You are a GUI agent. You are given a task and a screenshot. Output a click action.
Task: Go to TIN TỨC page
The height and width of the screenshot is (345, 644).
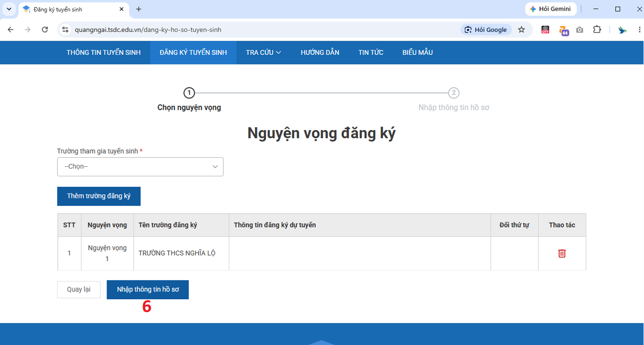pyautogui.click(x=371, y=53)
